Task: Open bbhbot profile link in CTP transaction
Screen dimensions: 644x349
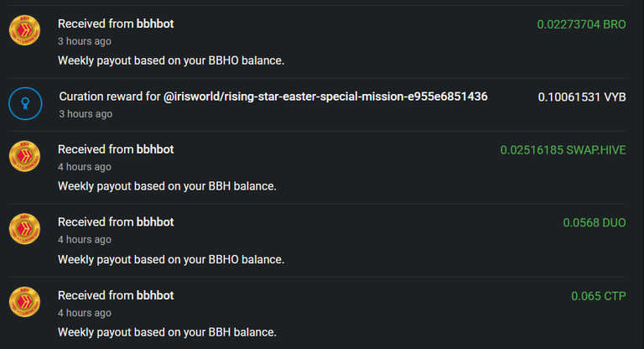Action: point(155,295)
